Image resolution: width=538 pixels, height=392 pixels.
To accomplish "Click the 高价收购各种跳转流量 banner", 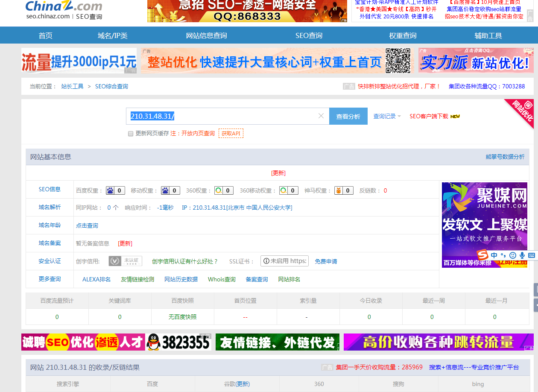I will [x=439, y=342].
